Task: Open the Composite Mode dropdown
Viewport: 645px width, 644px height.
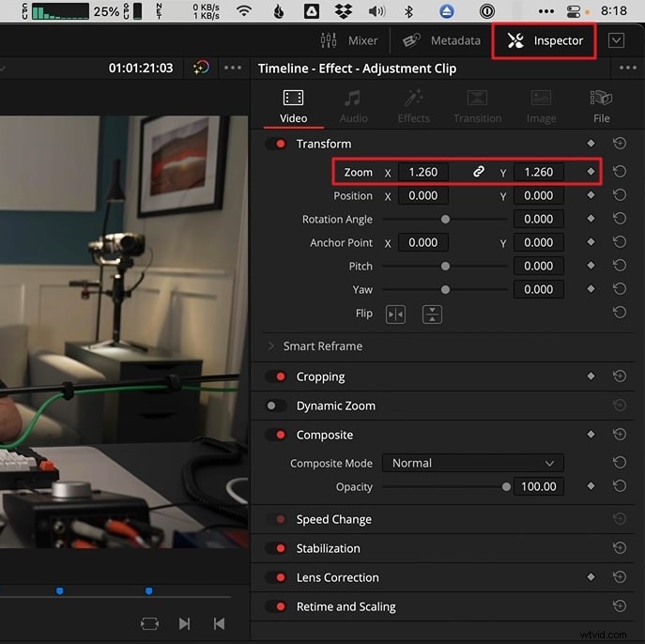Action: [x=472, y=463]
